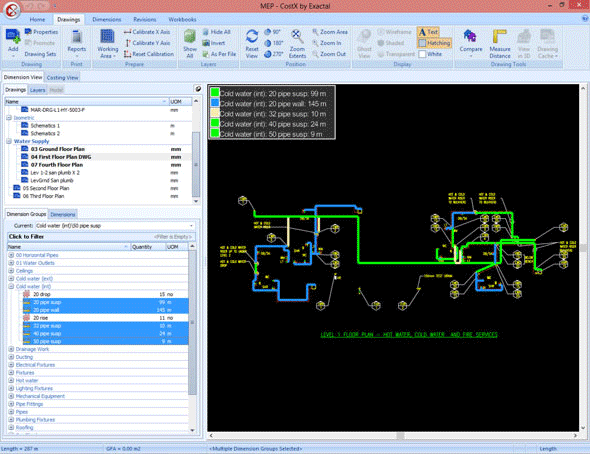Viewport: 590px width, 454px height.
Task: Open the Dimensions ribbon tab
Action: pos(106,20)
